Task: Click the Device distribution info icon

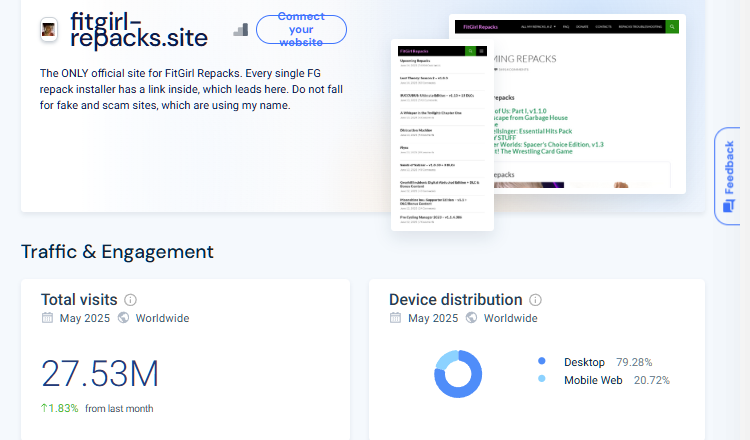Action: pos(535,300)
